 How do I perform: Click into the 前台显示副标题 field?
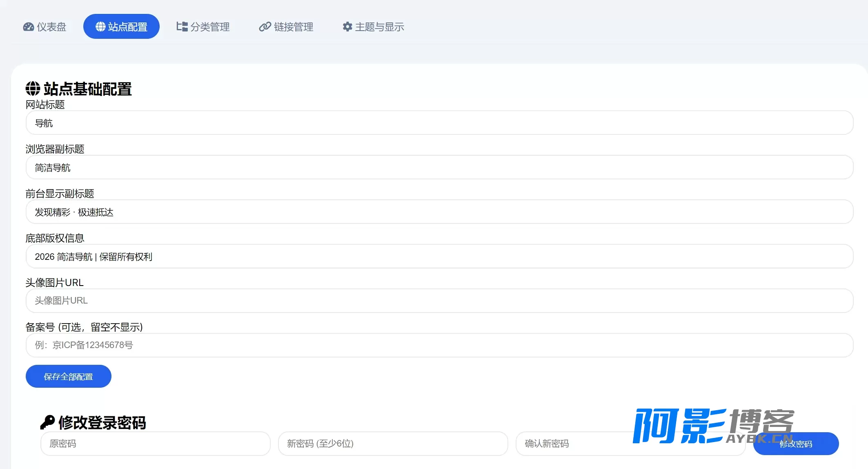439,212
